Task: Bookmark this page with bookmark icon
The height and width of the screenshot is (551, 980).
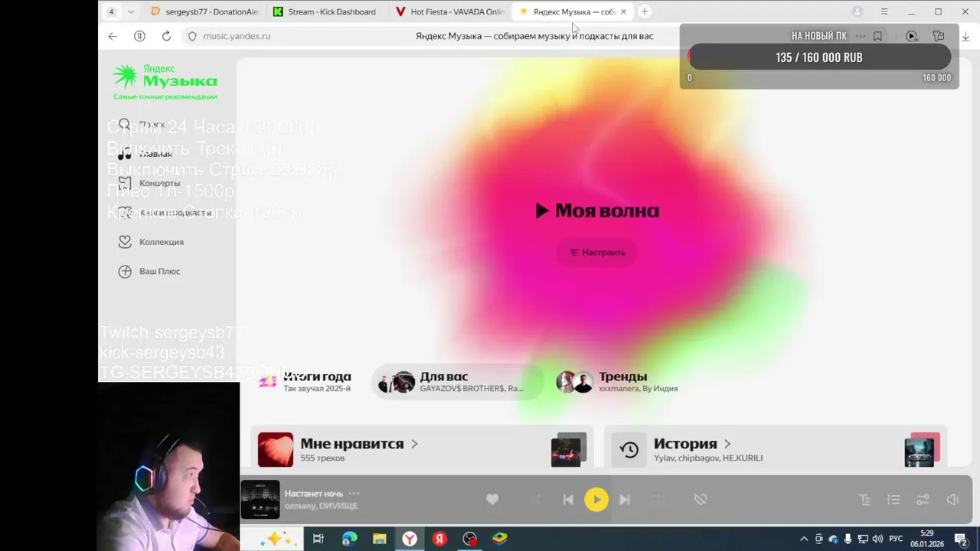Action: pos(877,36)
